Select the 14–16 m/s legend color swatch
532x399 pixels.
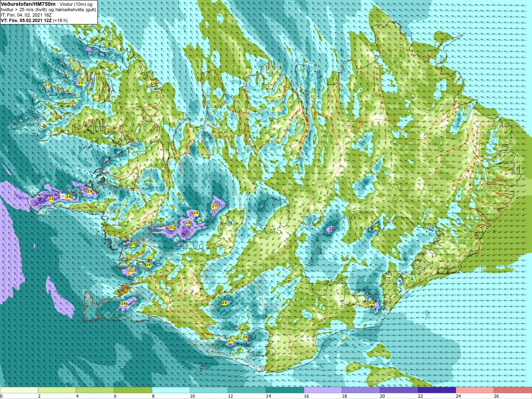[285, 390]
